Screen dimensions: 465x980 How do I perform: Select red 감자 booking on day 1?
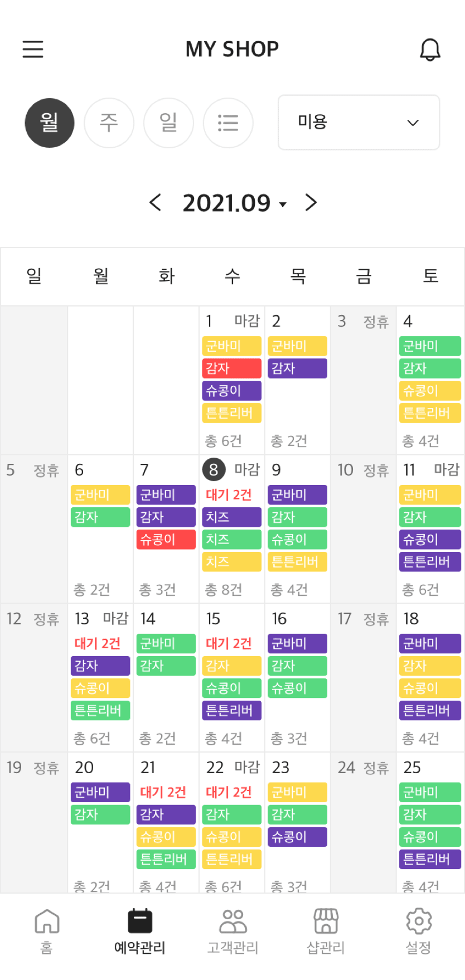[231, 368]
